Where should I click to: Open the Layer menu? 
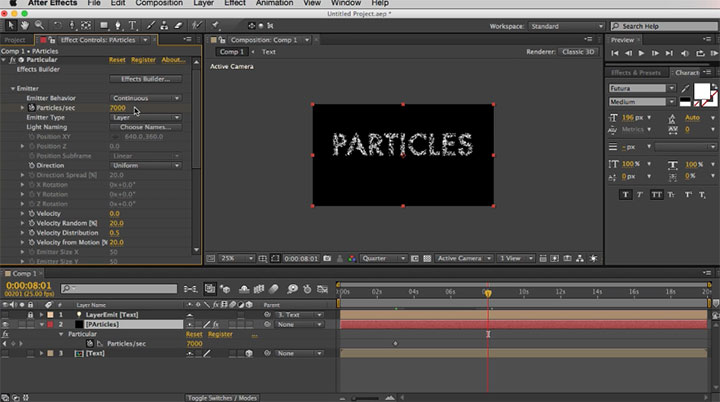pyautogui.click(x=203, y=3)
